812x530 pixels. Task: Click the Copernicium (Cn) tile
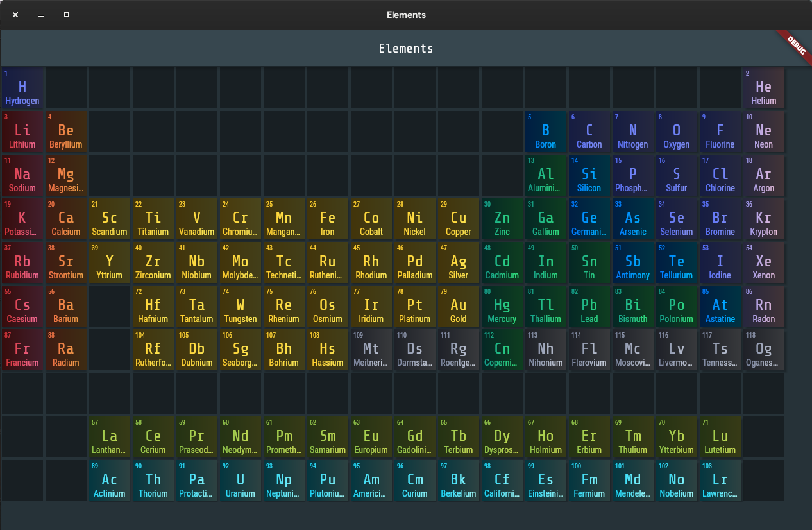[502, 350]
